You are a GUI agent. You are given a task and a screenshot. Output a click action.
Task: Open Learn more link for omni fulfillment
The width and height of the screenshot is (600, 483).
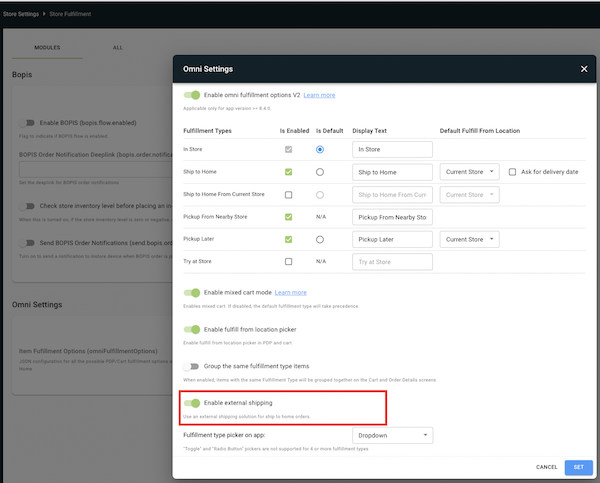coord(319,95)
